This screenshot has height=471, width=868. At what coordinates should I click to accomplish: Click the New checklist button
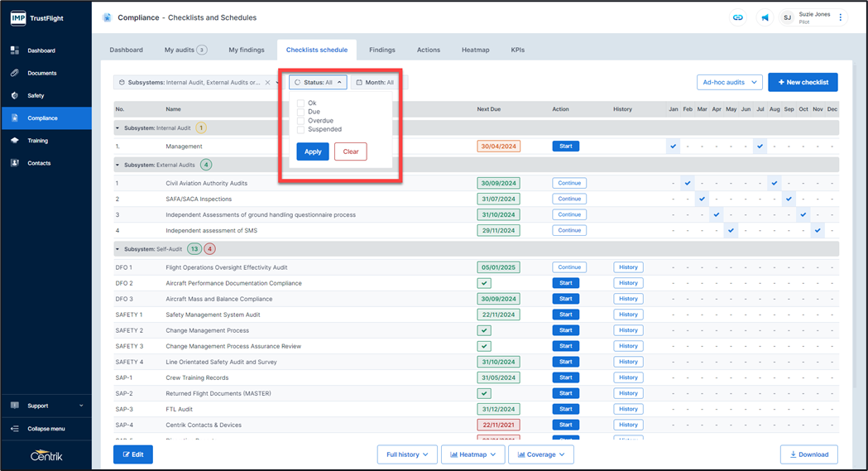pos(802,83)
